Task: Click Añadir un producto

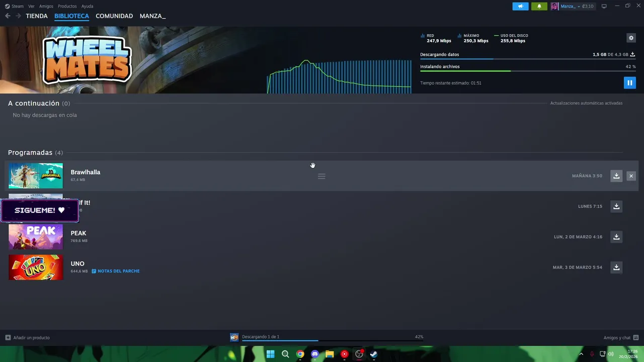Action: tap(28, 337)
